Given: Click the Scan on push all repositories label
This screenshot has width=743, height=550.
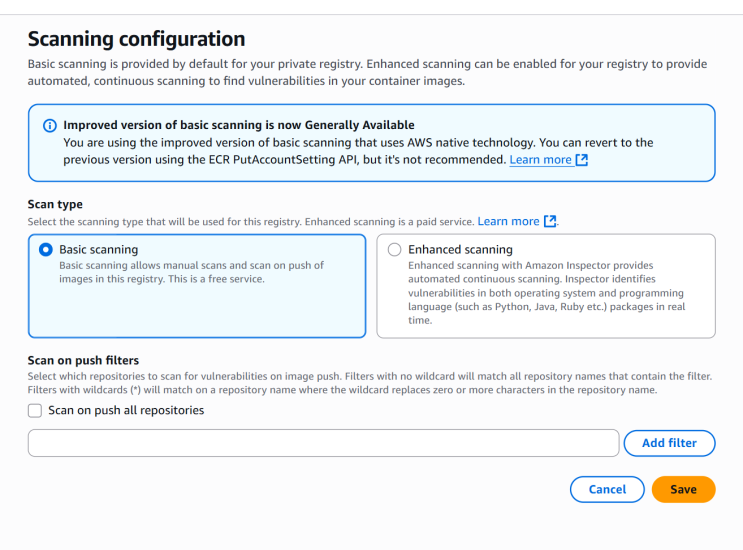Looking at the screenshot, I should [x=126, y=410].
